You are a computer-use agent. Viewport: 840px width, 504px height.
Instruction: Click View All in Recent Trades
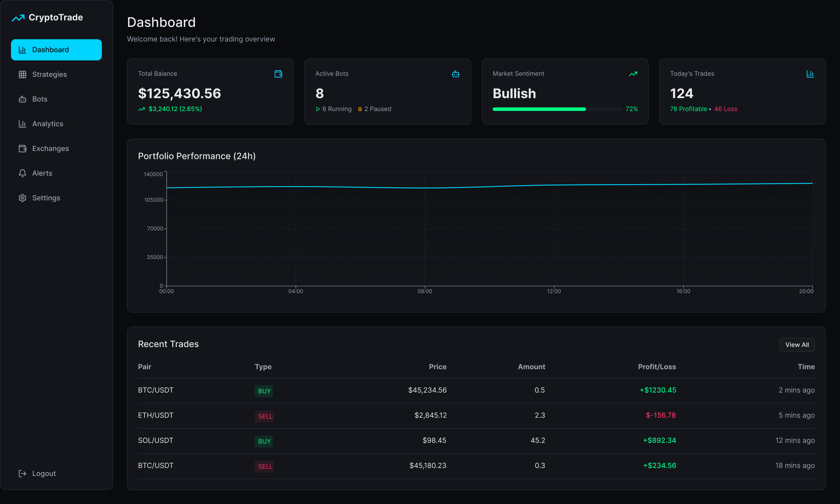797,345
